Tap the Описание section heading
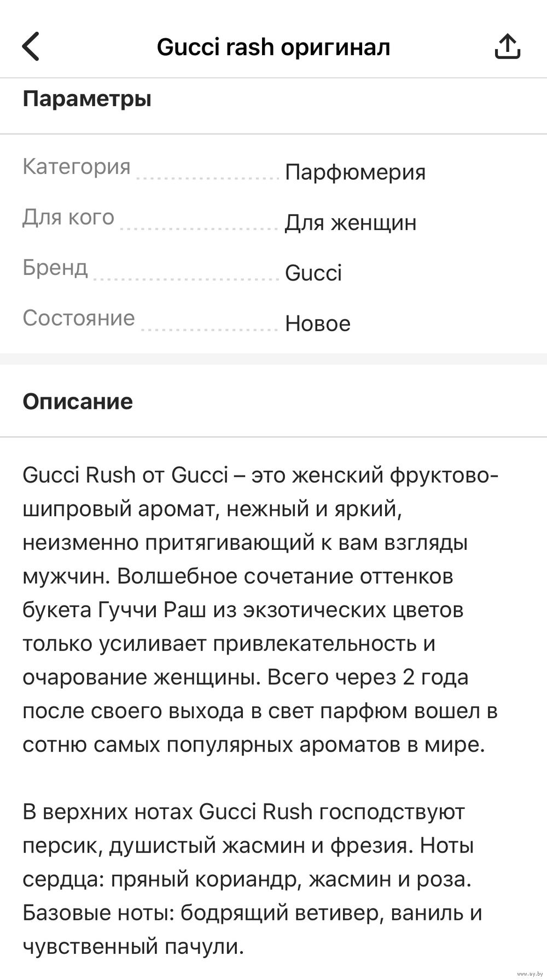Viewport: 547px width, 980px height. (78, 402)
